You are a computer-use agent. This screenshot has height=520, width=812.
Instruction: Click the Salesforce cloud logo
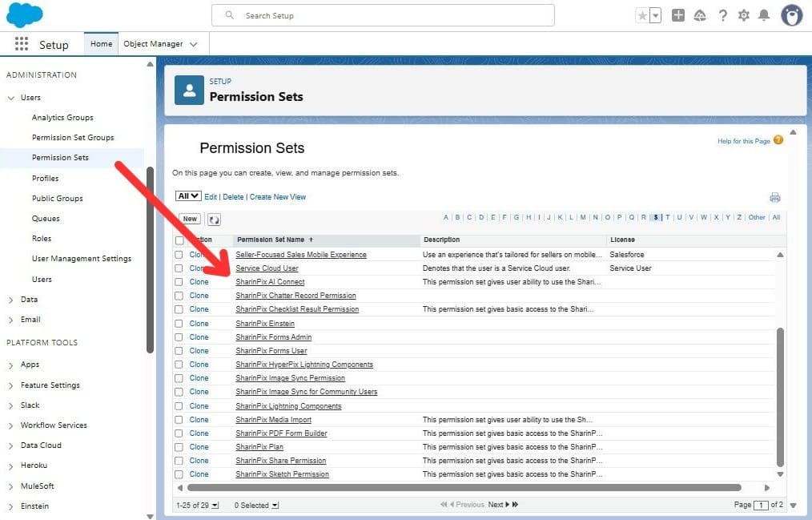(25, 14)
